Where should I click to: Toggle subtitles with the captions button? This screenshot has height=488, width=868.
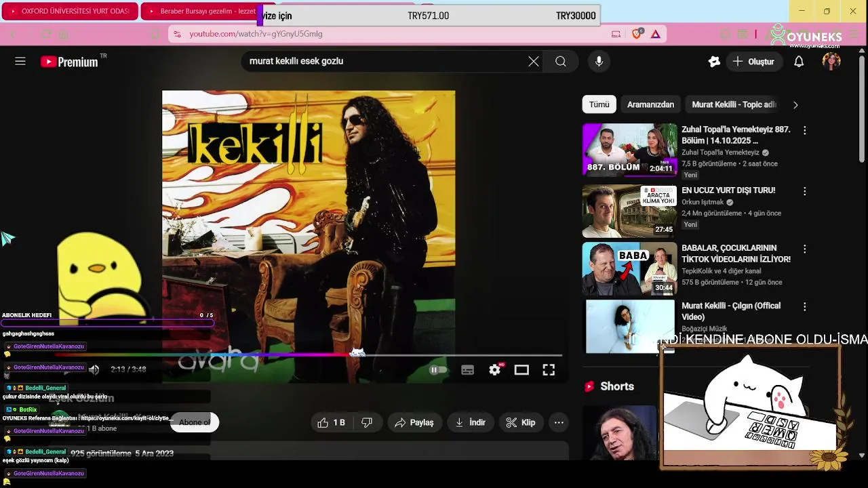(467, 369)
